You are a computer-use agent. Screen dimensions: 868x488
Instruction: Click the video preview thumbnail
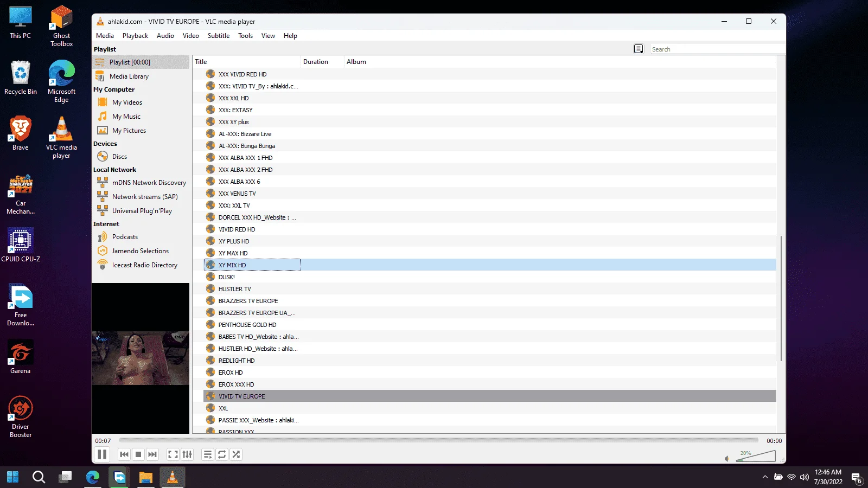[141, 358]
